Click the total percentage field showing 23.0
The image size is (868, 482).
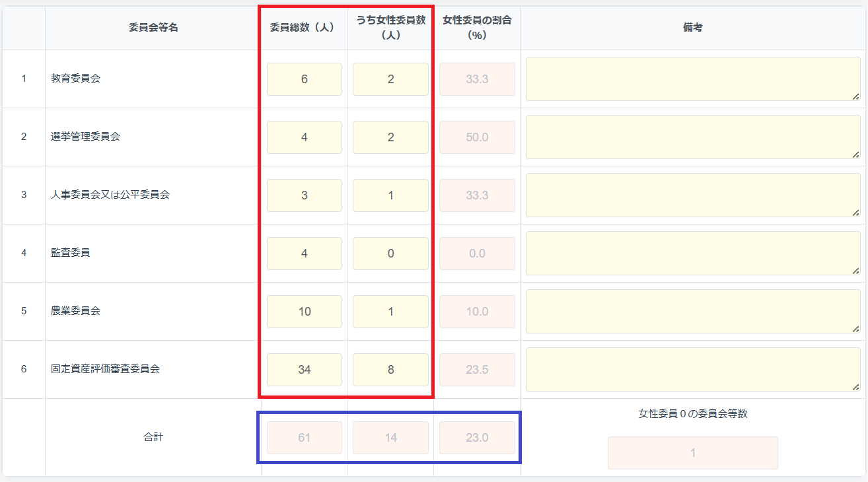click(x=477, y=438)
